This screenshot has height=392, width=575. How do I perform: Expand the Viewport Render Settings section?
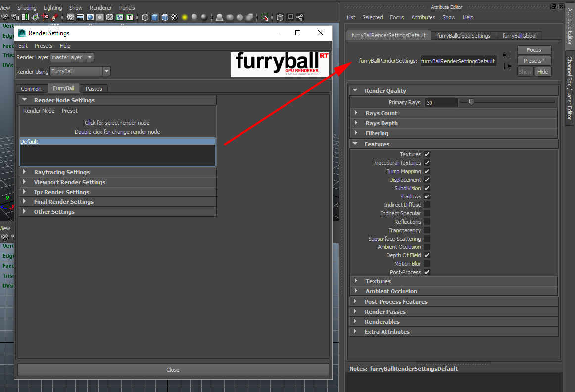click(x=118, y=182)
